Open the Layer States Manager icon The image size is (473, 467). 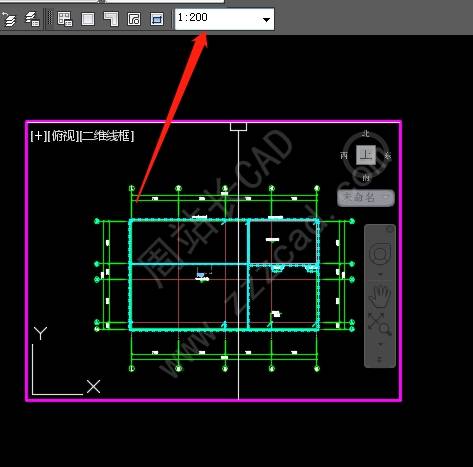[x=32, y=19]
